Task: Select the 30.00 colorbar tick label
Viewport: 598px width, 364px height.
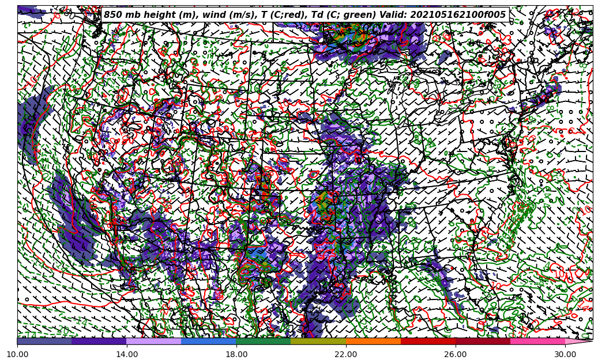Action: pyautogui.click(x=565, y=354)
